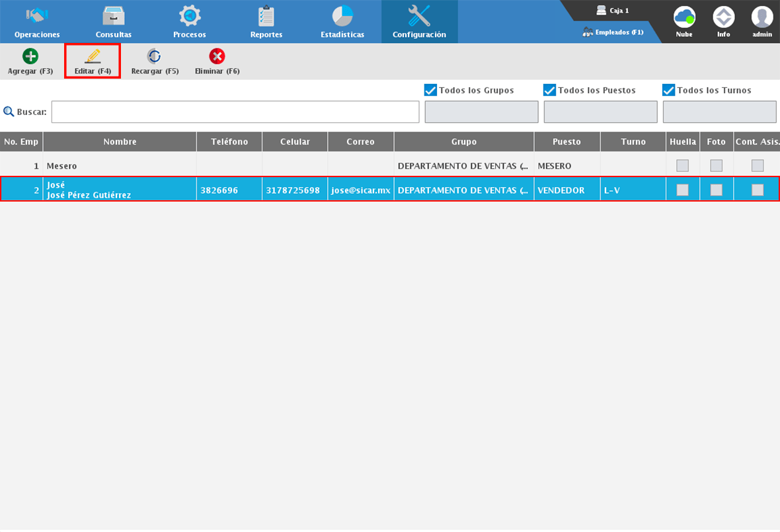The image size is (780, 532).
Task: Click the Editar (F4) pencil icon
Action: [93, 57]
